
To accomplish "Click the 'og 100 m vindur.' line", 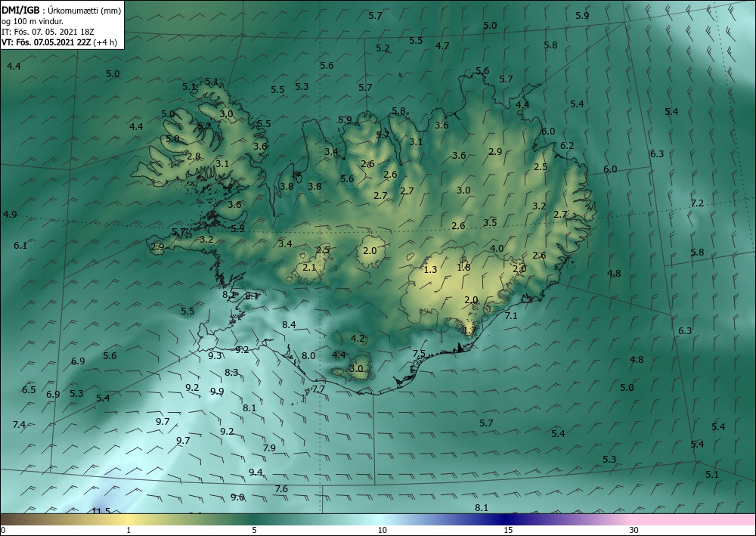I will pyautogui.click(x=33, y=21).
